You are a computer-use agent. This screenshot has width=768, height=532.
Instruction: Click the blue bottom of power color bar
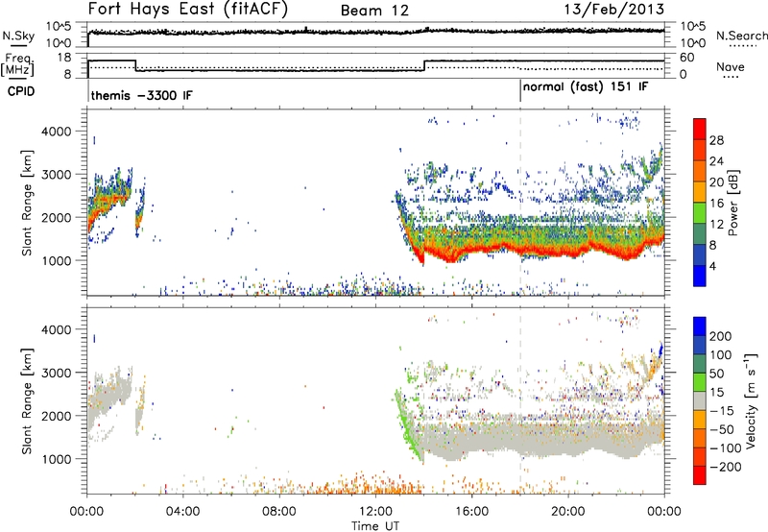pos(700,276)
